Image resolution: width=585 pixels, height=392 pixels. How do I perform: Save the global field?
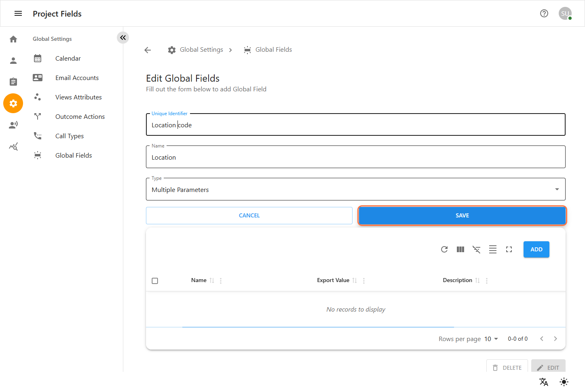click(462, 215)
